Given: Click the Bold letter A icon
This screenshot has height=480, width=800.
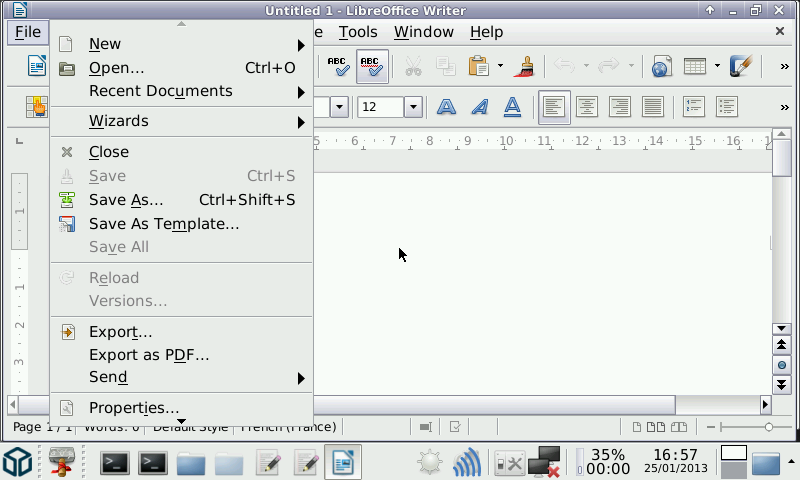Looking at the screenshot, I should [x=446, y=107].
